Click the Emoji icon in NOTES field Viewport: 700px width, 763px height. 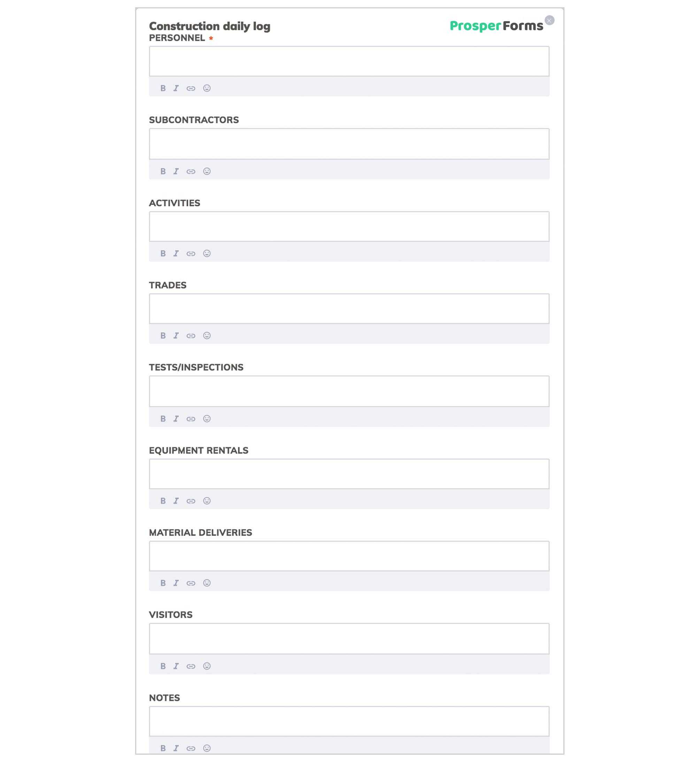point(207,748)
